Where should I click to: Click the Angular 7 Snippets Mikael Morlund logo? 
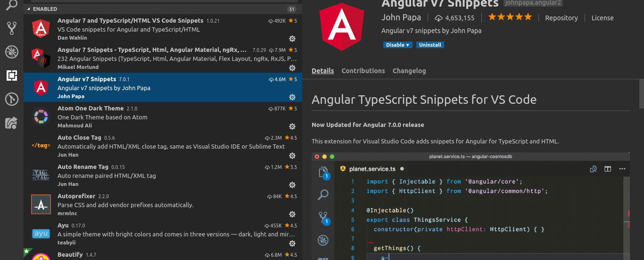41,58
